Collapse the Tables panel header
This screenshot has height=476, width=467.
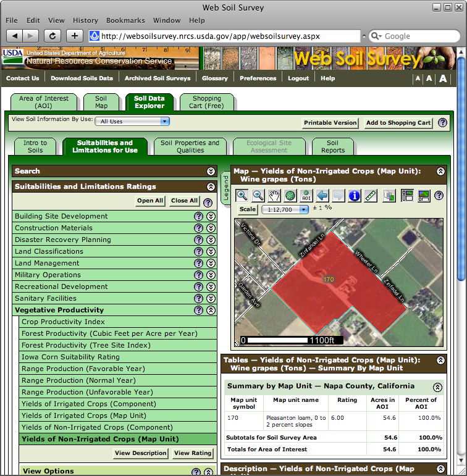[x=440, y=360]
